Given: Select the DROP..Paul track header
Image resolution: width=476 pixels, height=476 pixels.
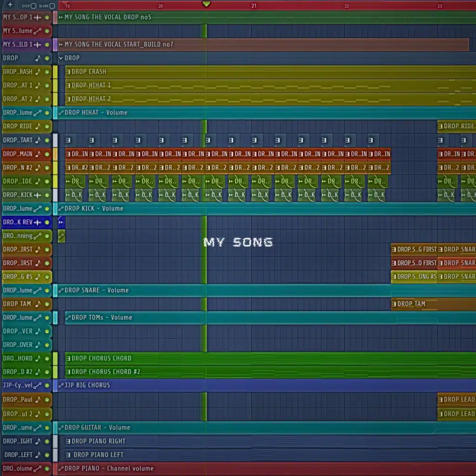Looking at the screenshot, I should click(x=19, y=400).
